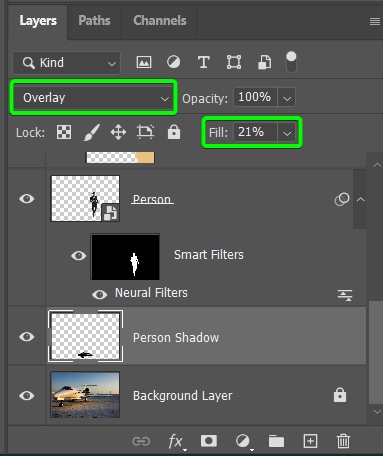Viewport: 383px width, 456px height.
Task: Toggle visibility of Neural Filters
Action: coord(99,294)
